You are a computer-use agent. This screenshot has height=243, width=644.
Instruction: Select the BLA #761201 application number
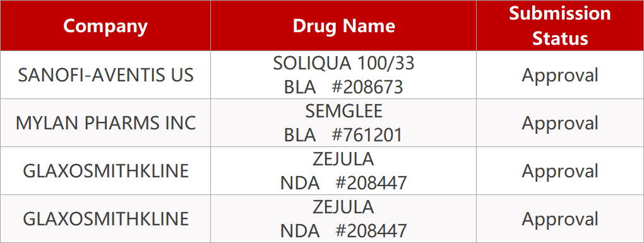[x=343, y=135]
